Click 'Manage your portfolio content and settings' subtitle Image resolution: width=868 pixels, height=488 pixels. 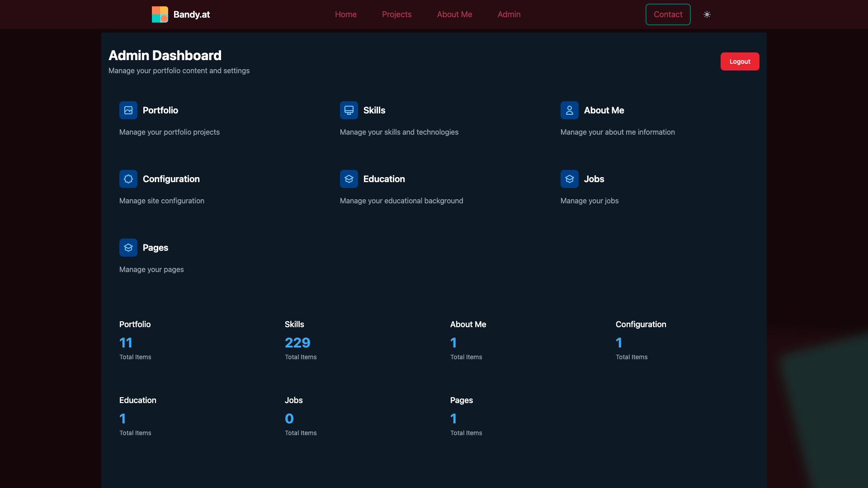click(179, 70)
